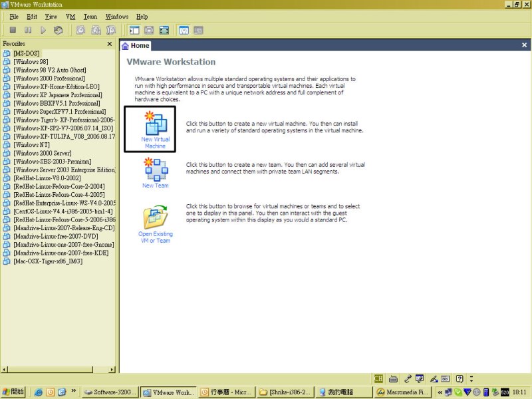Image resolution: width=532 pixels, height=399 pixels.
Task: Switch to the 行事曆 taskbar window
Action: point(227,392)
